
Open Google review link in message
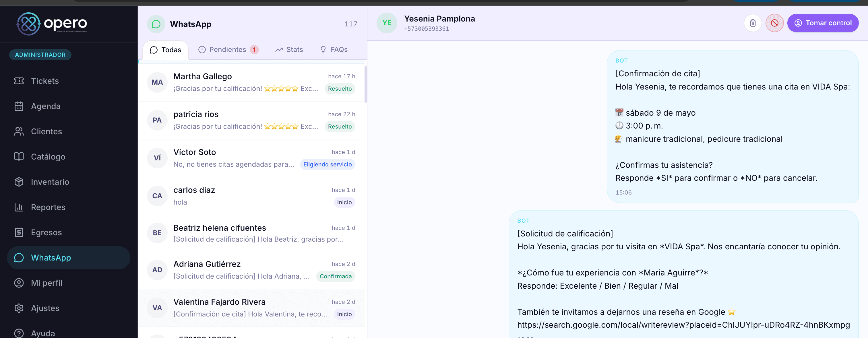(683, 325)
